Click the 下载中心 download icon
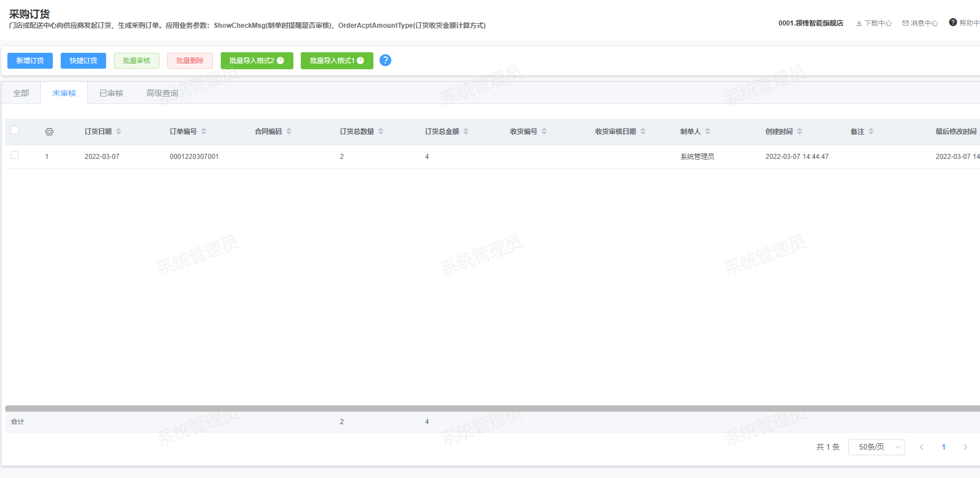Image resolution: width=980 pixels, height=478 pixels. pyautogui.click(x=859, y=23)
